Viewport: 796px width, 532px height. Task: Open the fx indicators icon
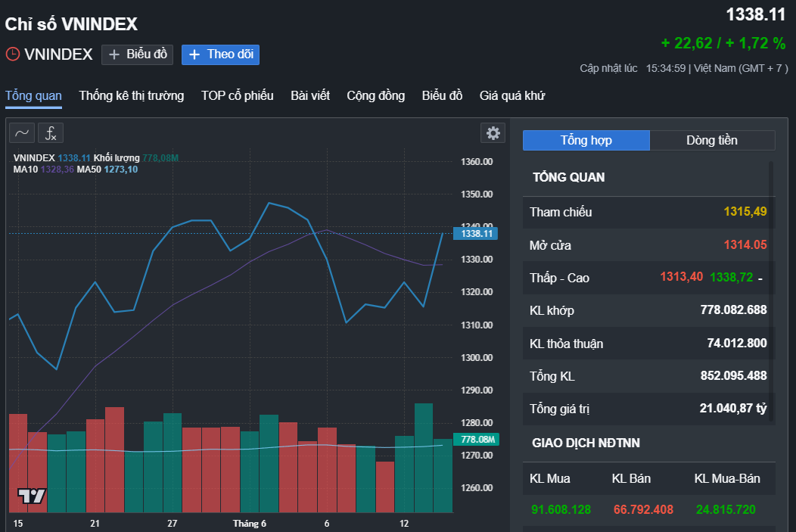coord(51,133)
